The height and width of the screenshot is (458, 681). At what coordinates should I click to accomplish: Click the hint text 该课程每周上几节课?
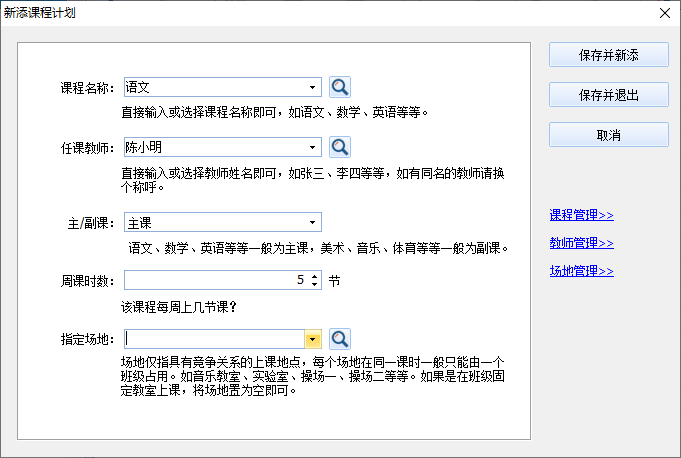179,307
